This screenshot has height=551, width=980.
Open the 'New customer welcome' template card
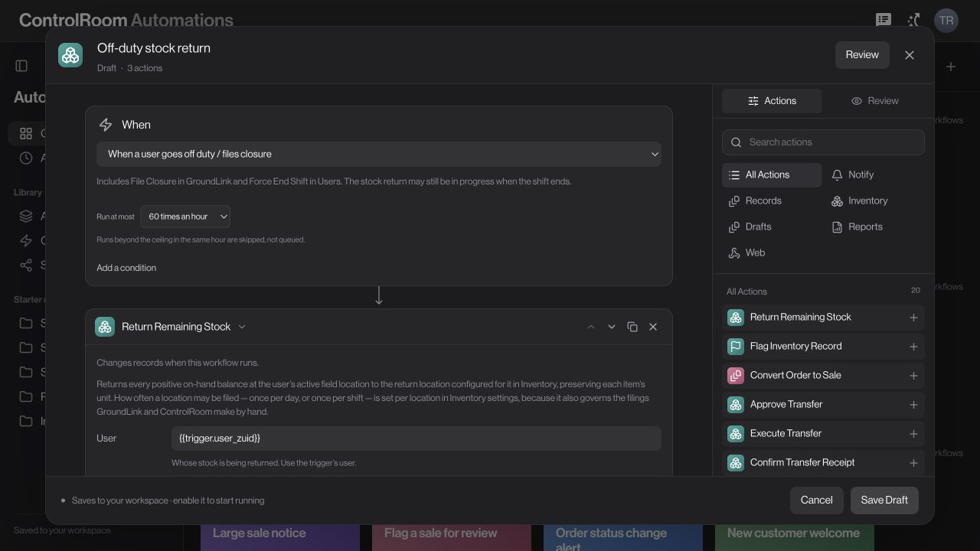point(795,537)
